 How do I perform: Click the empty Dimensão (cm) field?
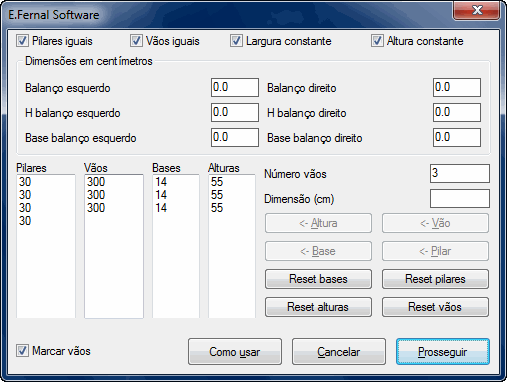click(460, 199)
